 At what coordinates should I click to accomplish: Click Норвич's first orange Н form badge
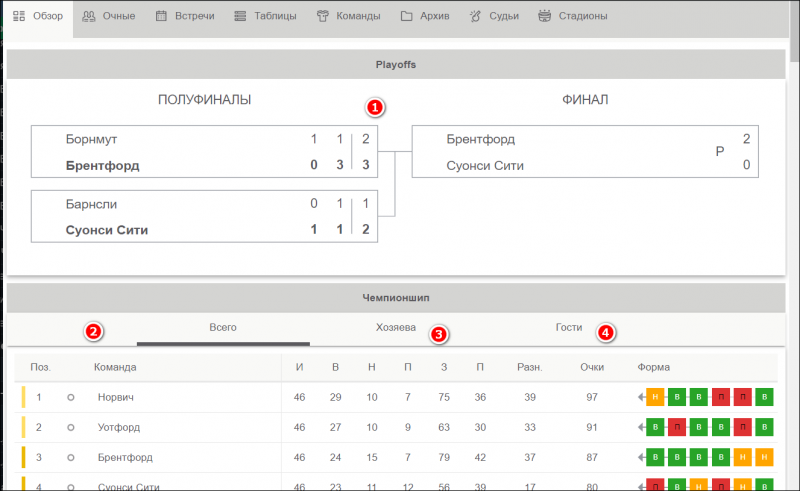click(x=655, y=397)
